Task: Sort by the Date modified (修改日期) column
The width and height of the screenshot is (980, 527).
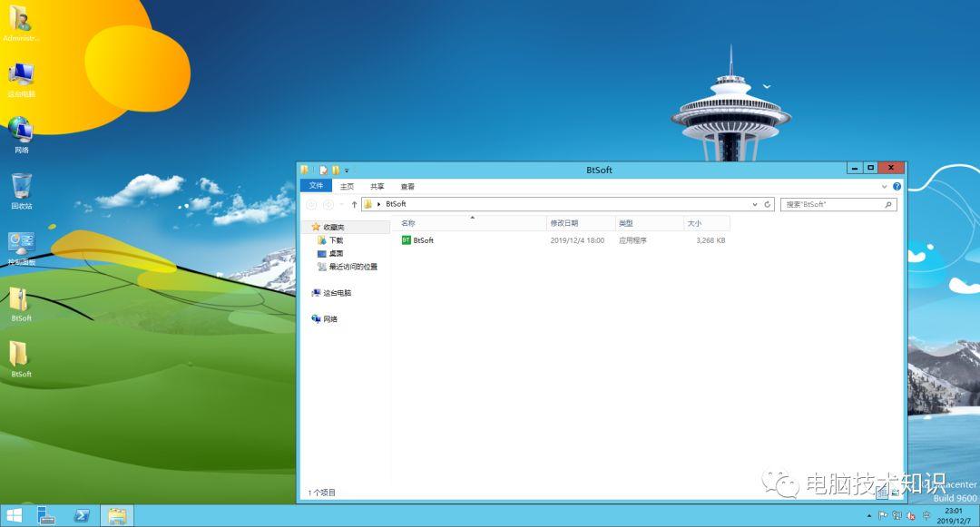Action: click(581, 223)
